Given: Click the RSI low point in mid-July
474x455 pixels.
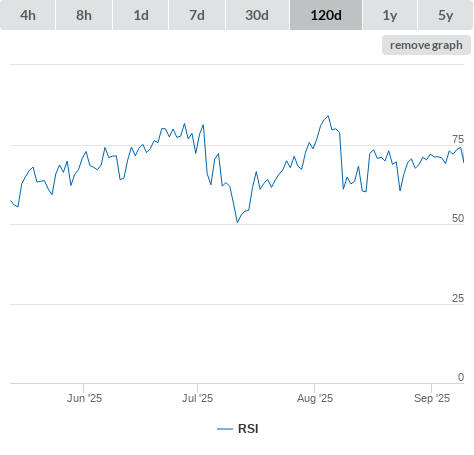Looking at the screenshot, I should [237, 222].
